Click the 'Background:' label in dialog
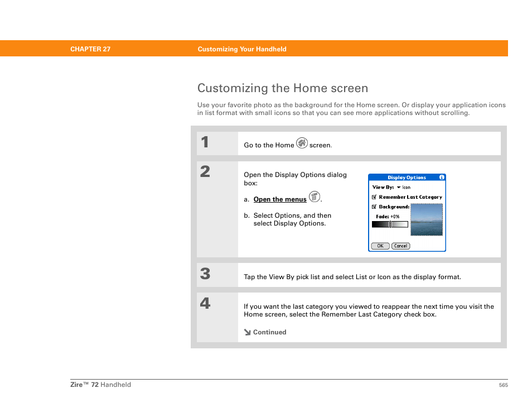 [394, 207]
